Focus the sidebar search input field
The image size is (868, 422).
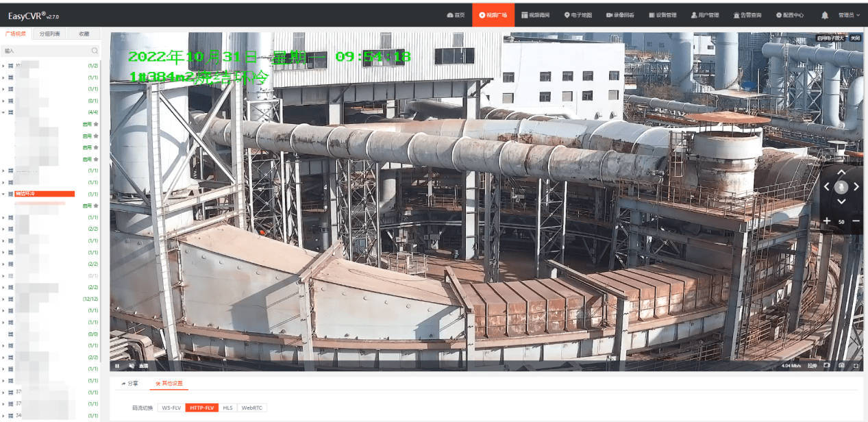51,51
